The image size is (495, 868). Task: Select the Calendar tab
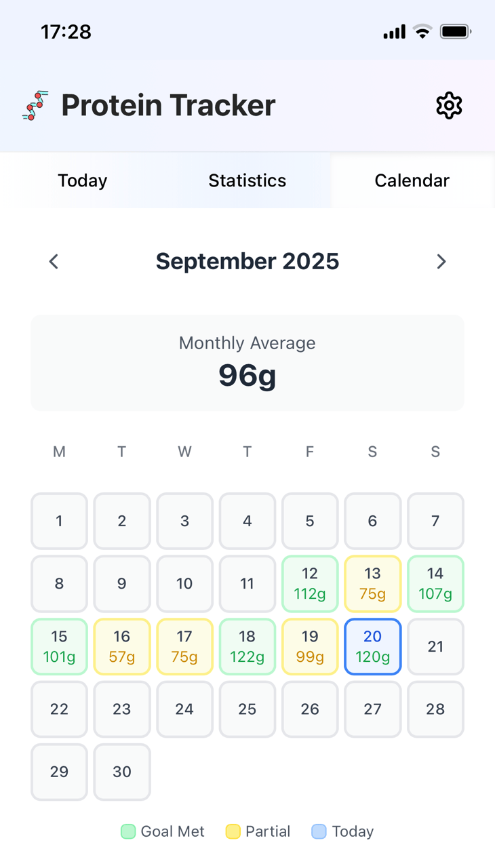[x=412, y=180]
